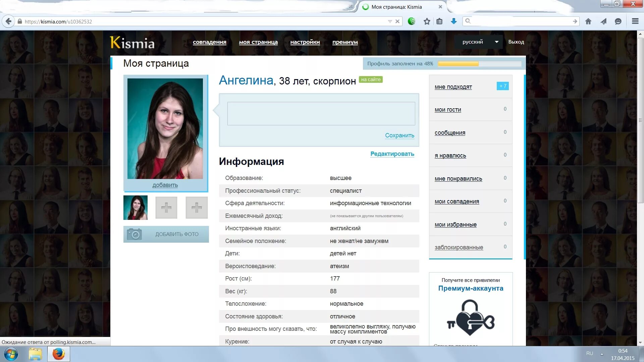The width and height of the screenshot is (644, 362).
Task: Click the page scrollbar down arrow
Action: click(640, 343)
